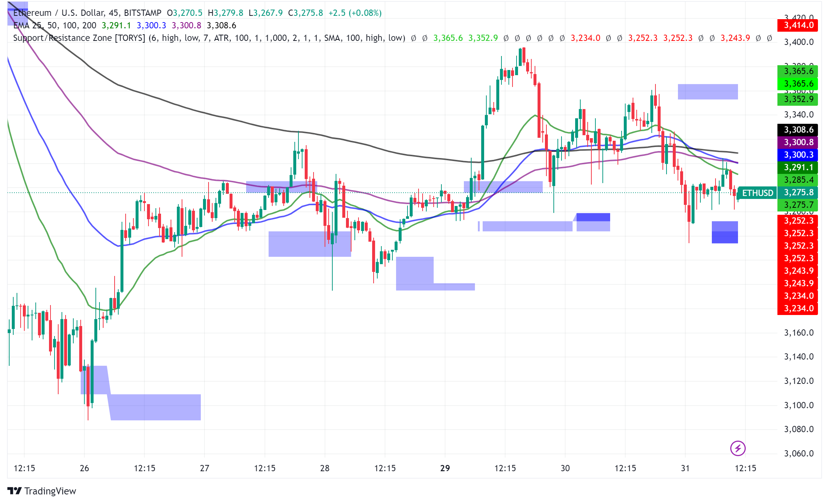
Task: Click the blue 3,300.3 EMA label
Action: tap(798, 155)
